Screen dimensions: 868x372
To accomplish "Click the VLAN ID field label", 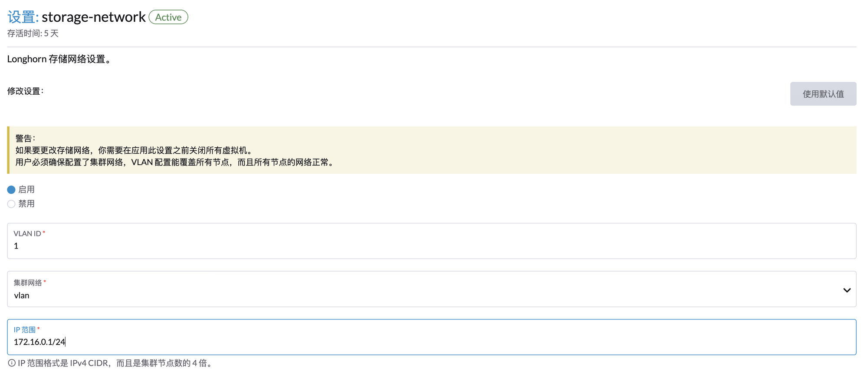I will [x=27, y=234].
